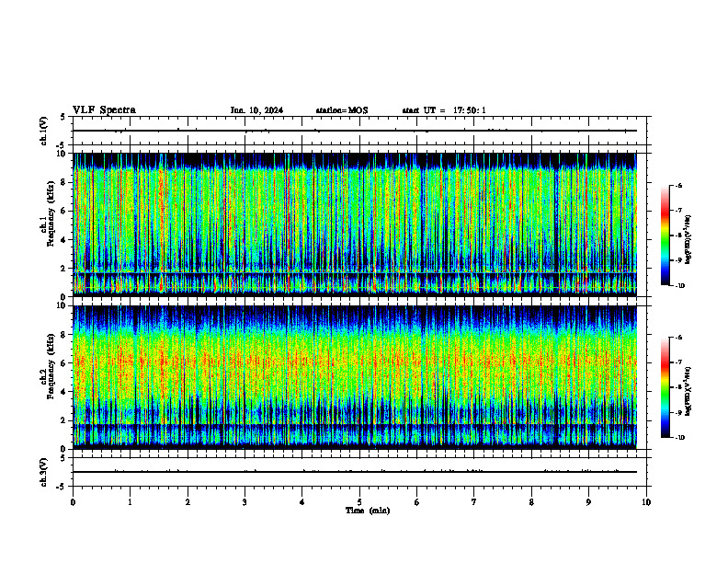Click the time axis tick label '10'
Image resolution: width=728 pixels, height=563 pixels.
point(646,502)
